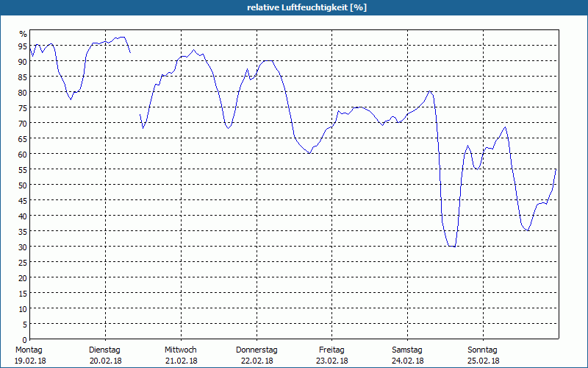Image resolution: width=588 pixels, height=368 pixels.
Task: Select the y-axis value 75
Action: (x=23, y=108)
